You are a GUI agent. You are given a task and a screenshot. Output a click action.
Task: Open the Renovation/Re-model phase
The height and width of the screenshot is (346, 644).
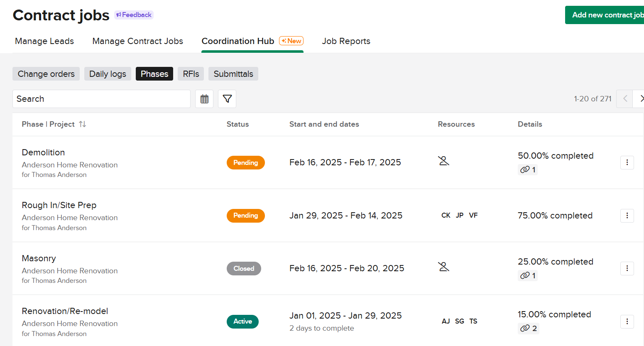coord(65,311)
